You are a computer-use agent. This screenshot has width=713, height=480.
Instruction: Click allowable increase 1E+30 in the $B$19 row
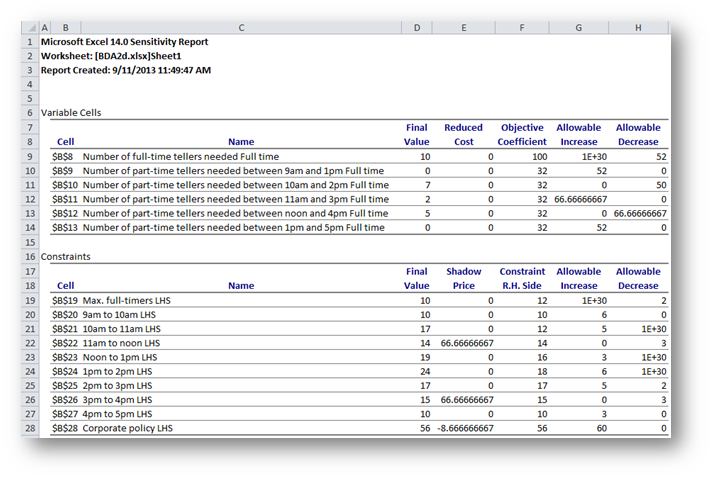coord(594,300)
